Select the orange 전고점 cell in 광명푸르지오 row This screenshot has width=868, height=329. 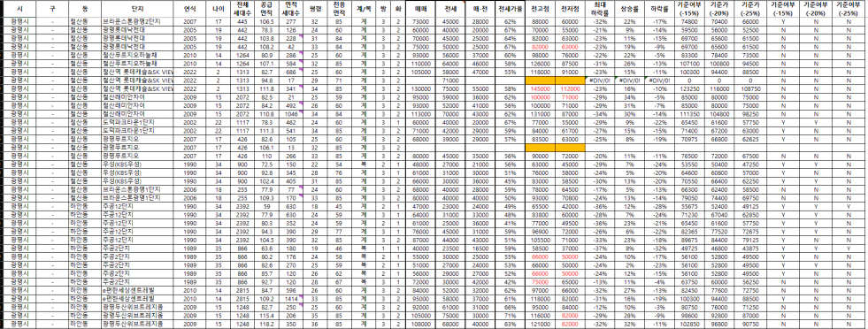pyautogui.click(x=539, y=148)
